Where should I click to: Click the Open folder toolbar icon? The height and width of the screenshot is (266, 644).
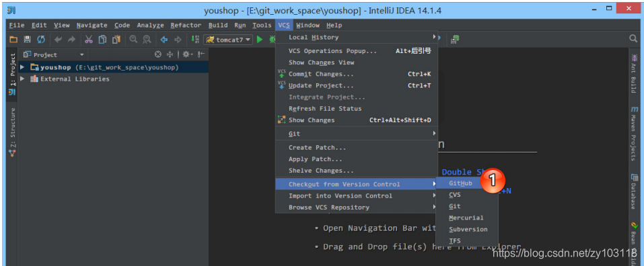[13, 40]
